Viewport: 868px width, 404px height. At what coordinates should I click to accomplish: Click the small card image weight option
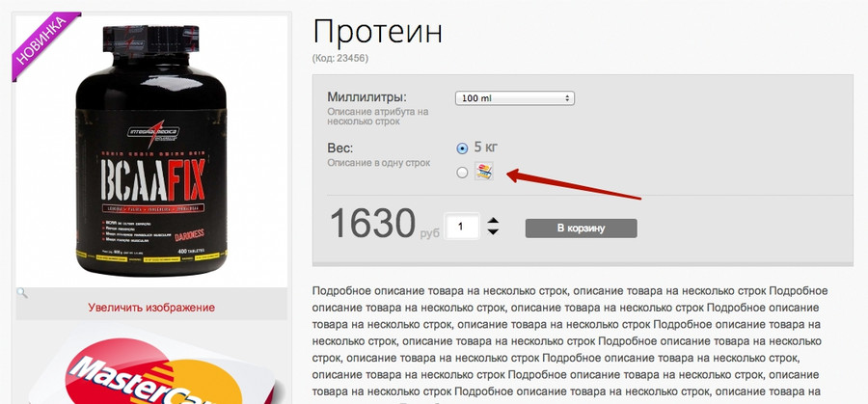coord(484,172)
